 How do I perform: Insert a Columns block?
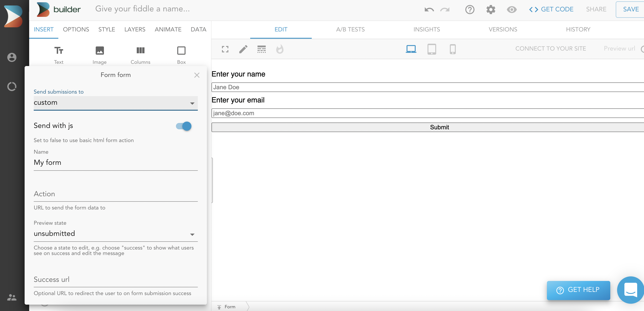(x=140, y=55)
